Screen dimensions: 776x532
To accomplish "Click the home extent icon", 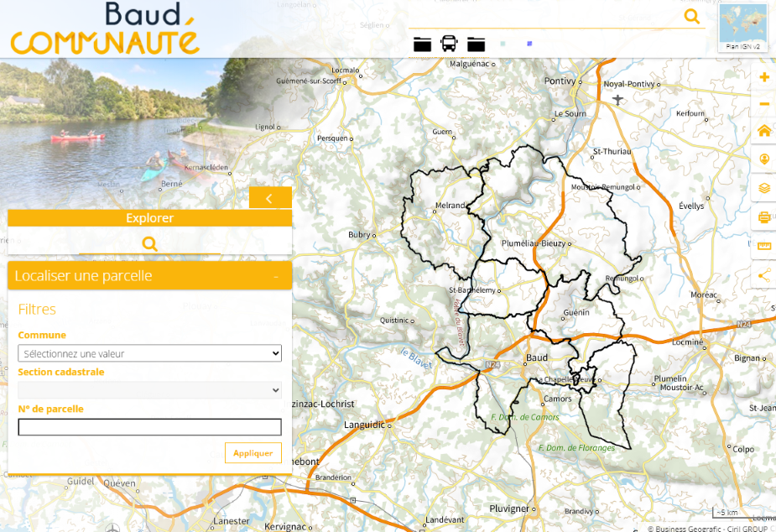I will 763,131.
